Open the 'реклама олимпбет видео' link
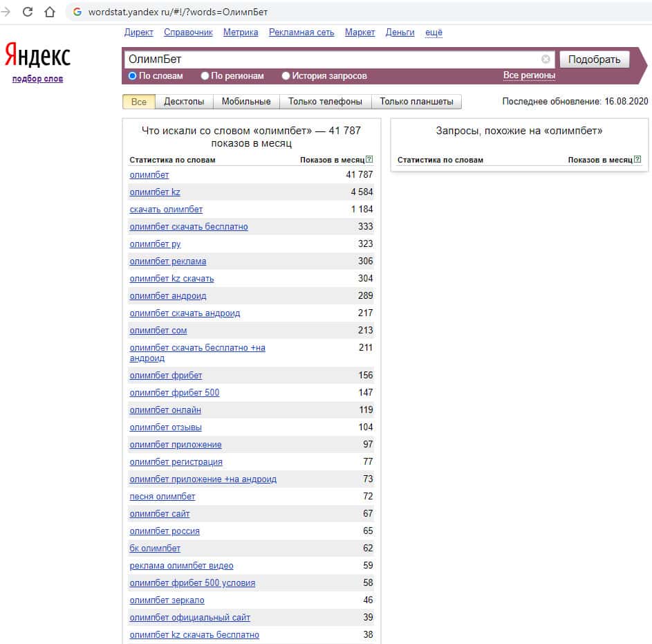 pos(182,566)
